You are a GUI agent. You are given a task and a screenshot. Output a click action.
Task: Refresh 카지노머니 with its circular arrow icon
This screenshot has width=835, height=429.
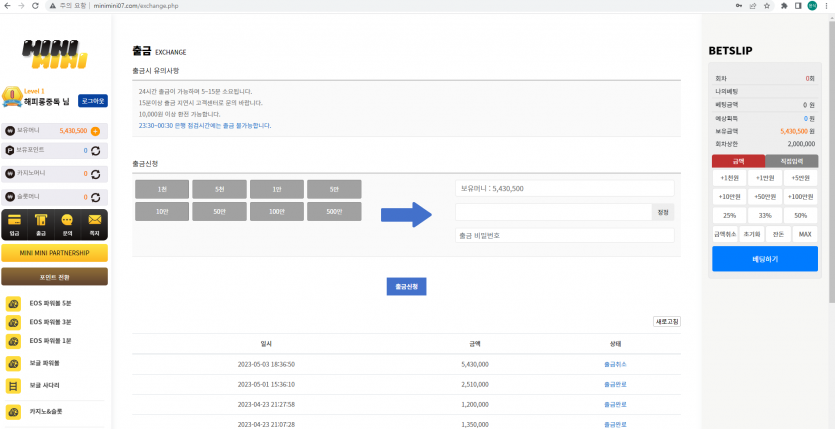pyautogui.click(x=95, y=173)
